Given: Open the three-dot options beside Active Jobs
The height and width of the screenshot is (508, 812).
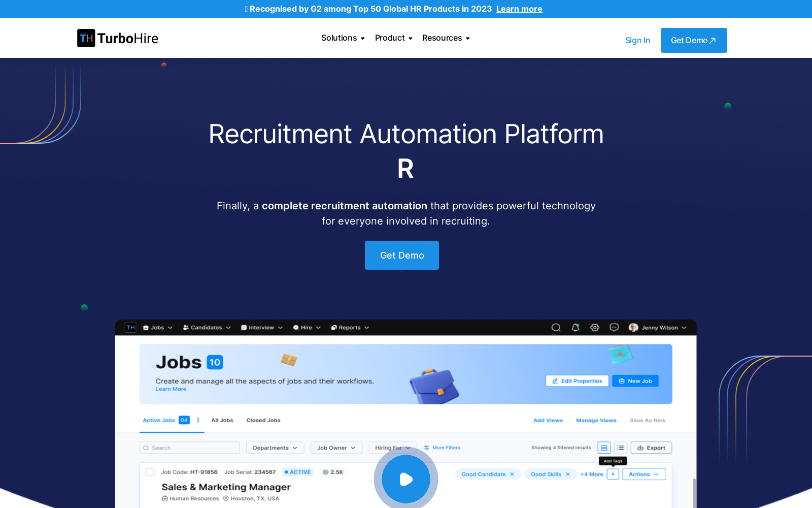Looking at the screenshot, I should click(198, 420).
